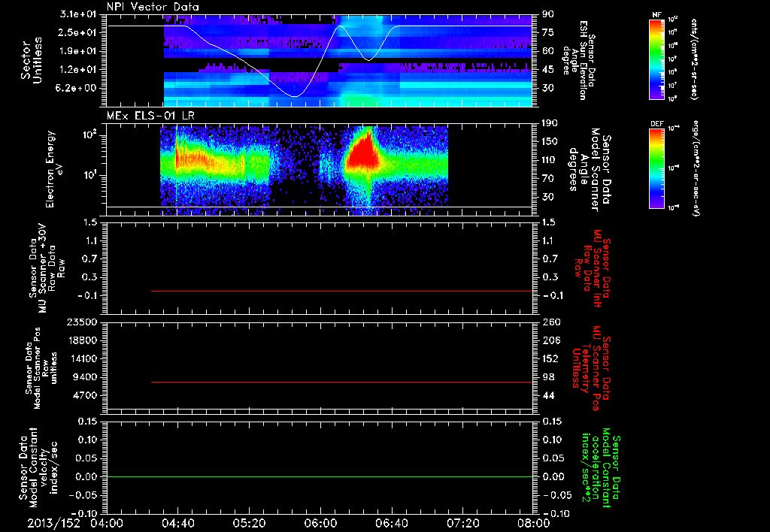770x532 pixels.
Task: Click the 07:20 time tick label
Action: [x=462, y=523]
